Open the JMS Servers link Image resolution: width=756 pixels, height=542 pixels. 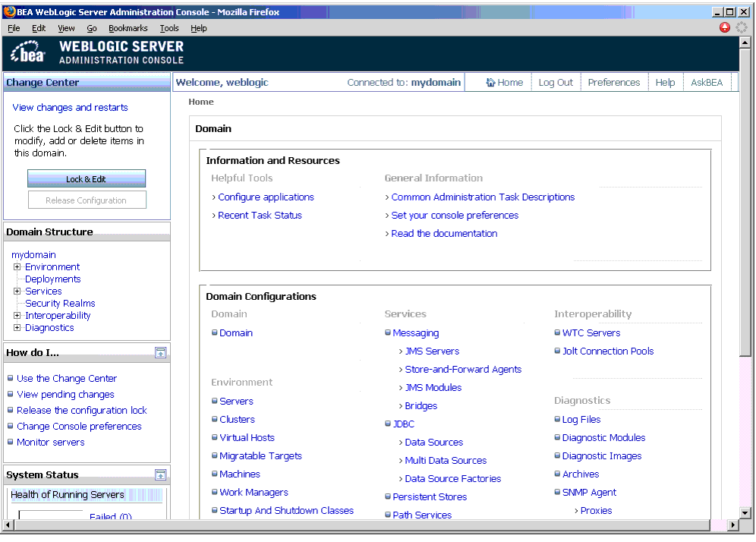[432, 351]
